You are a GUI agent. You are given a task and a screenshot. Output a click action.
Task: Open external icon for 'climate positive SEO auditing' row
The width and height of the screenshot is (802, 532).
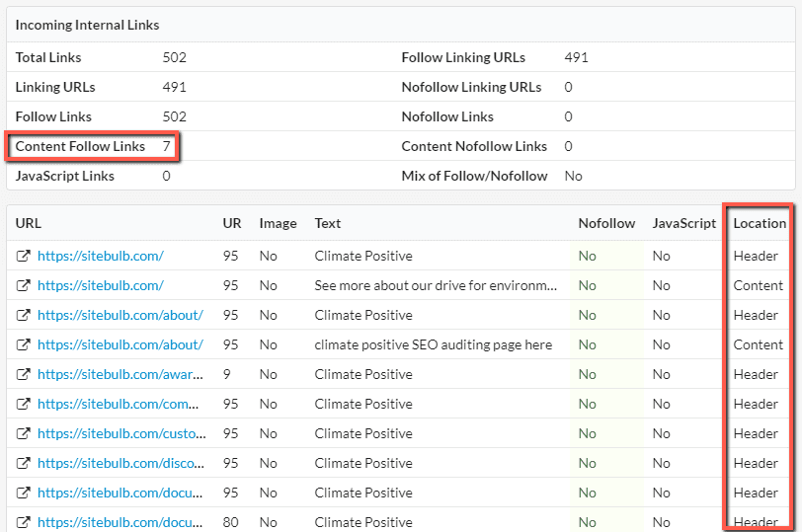click(x=23, y=344)
